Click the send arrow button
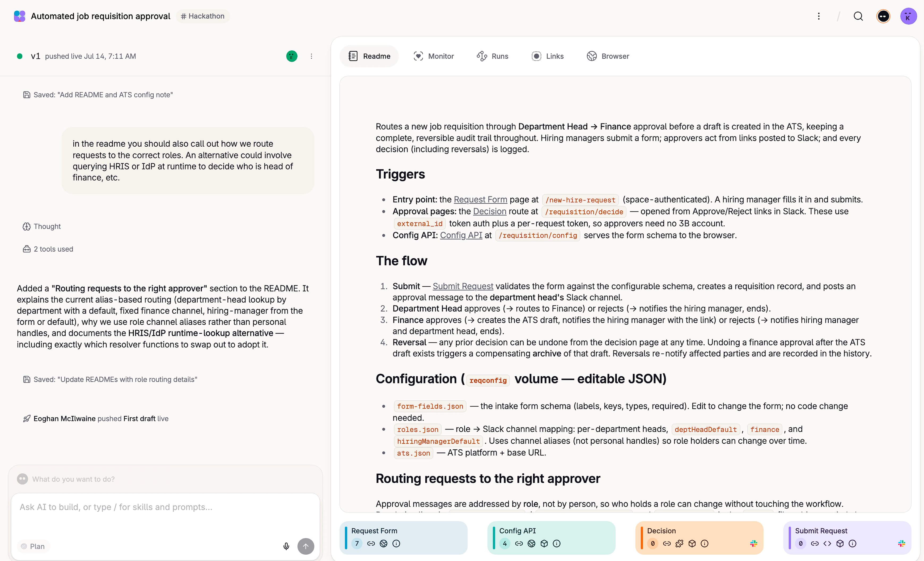 tap(306, 546)
